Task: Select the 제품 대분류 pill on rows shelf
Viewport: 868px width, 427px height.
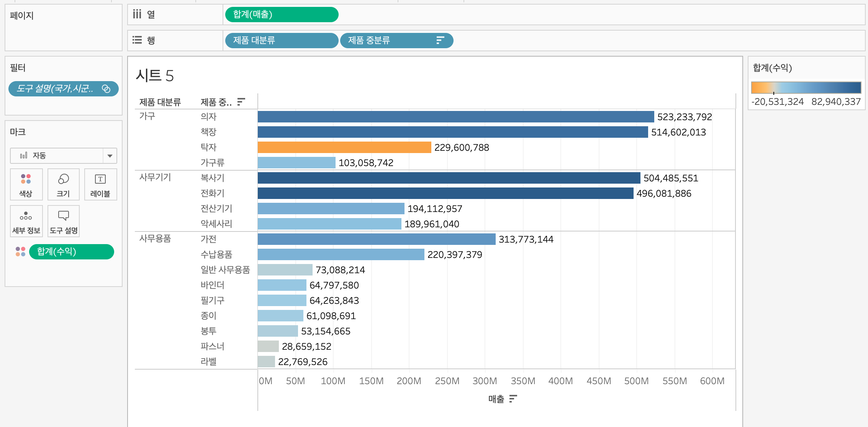Action: click(x=282, y=40)
